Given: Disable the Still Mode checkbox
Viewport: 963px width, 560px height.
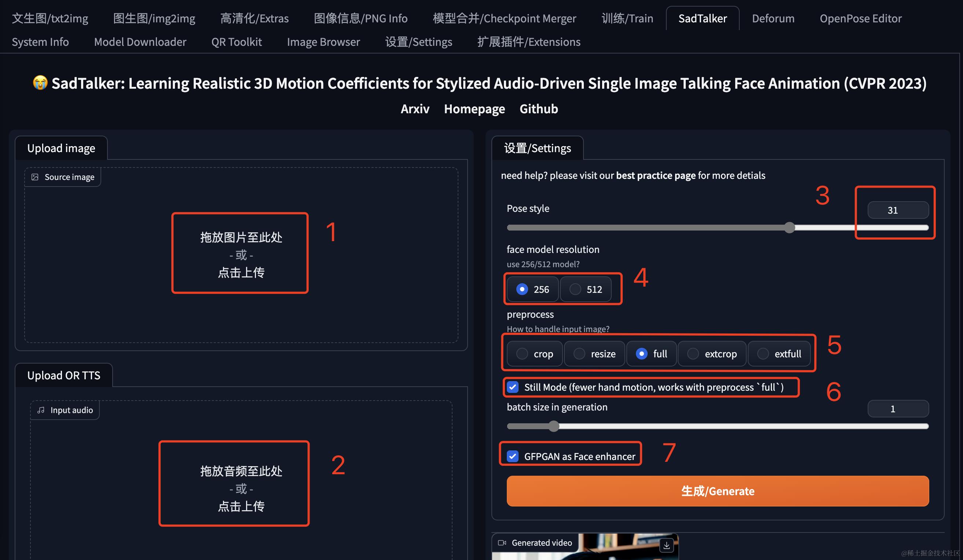Looking at the screenshot, I should tap(513, 387).
